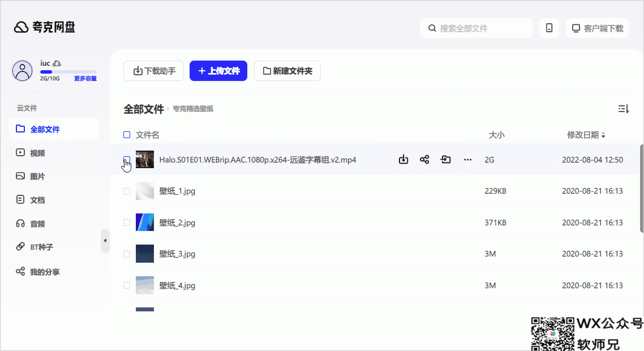Check the 壁纸_3.jpg checkbox
Screen dimensions: 644x351
pyautogui.click(x=127, y=254)
